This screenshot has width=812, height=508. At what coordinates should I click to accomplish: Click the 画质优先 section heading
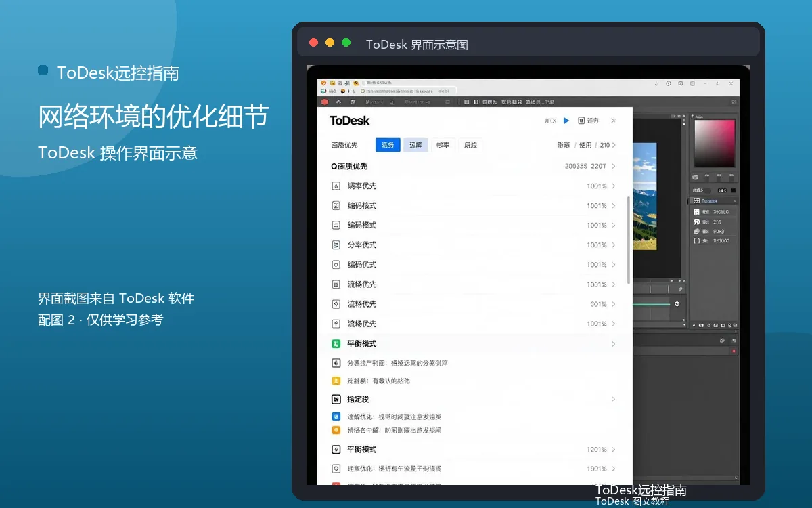(349, 166)
